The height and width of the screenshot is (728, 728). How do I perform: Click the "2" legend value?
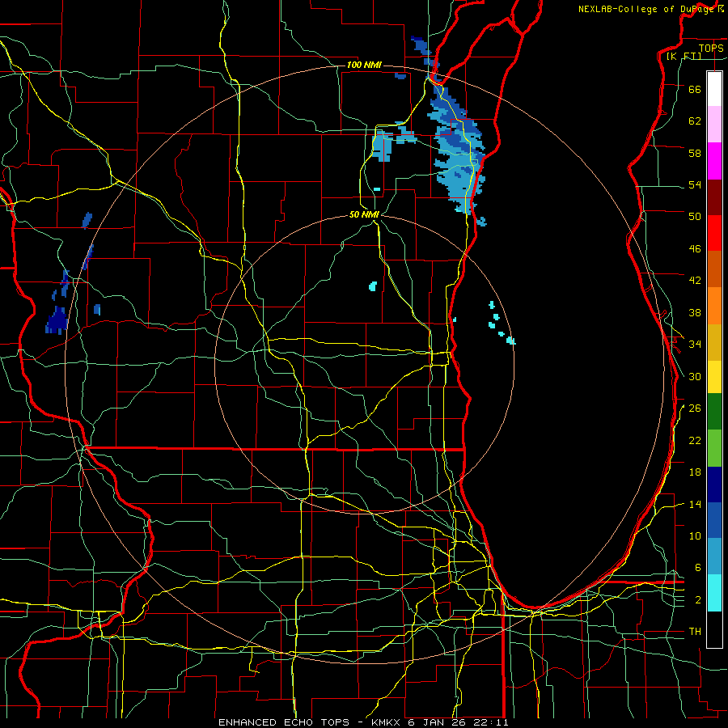(698, 600)
